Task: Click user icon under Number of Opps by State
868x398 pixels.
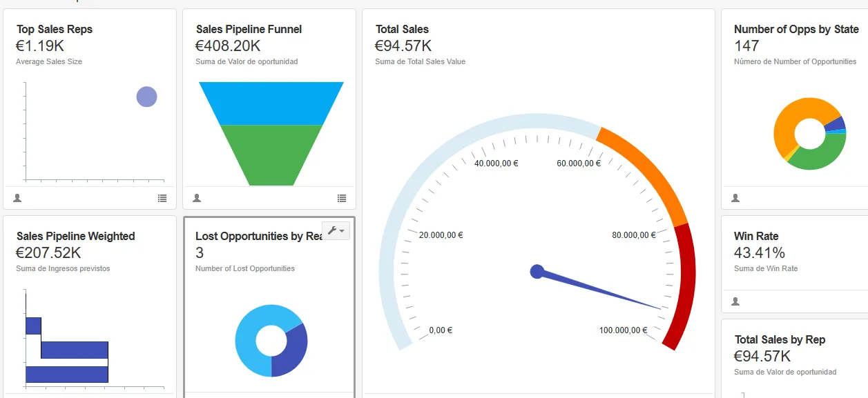Action: point(735,198)
